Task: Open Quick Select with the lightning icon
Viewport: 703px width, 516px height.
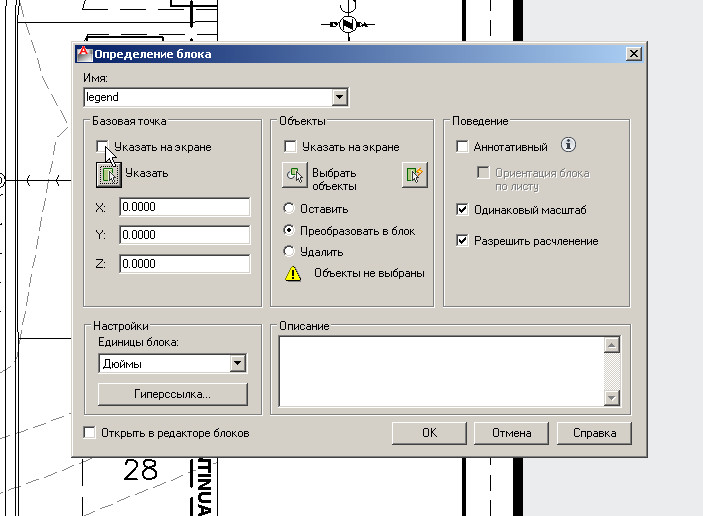Action: 415,175
